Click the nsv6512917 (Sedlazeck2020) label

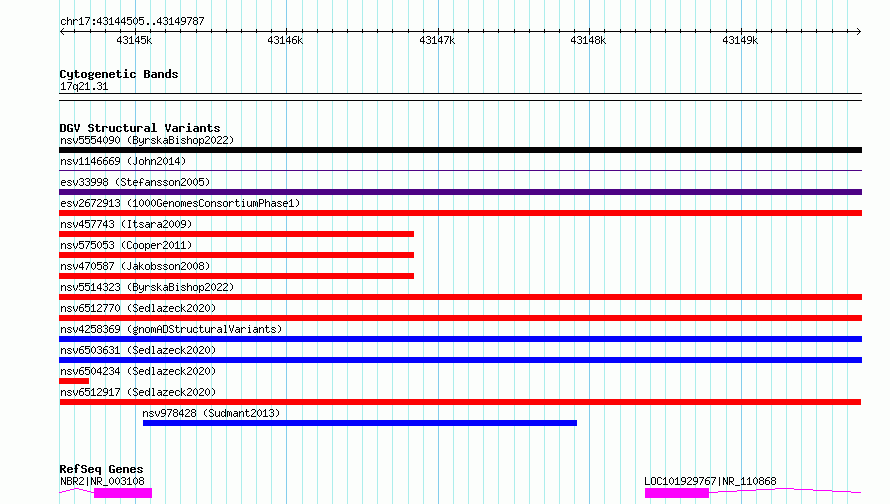(138, 392)
